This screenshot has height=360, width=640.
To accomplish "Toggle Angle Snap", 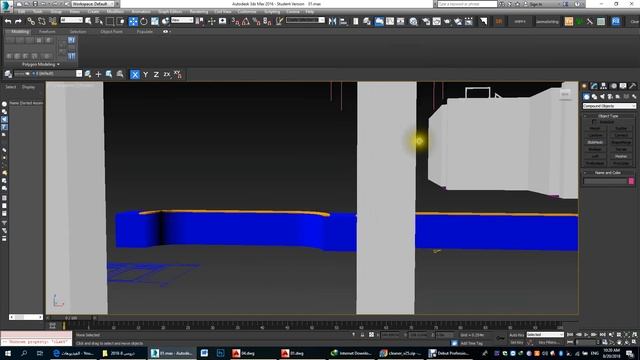I will pos(246,21).
